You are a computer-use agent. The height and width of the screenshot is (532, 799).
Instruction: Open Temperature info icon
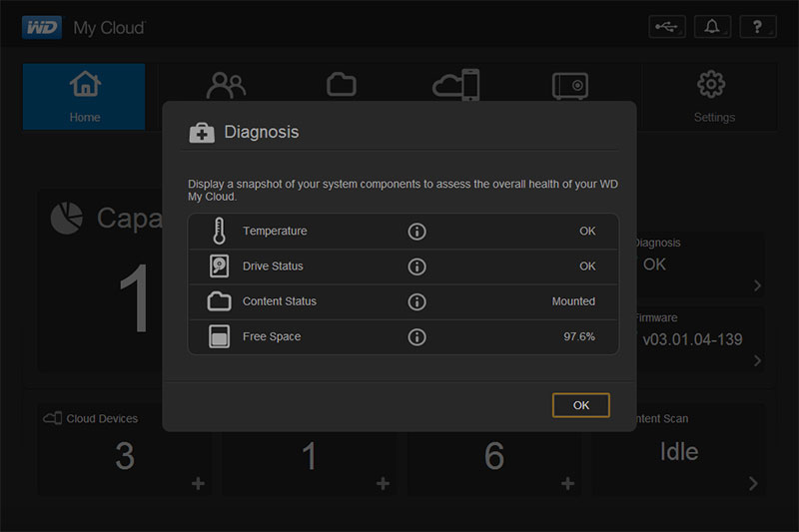click(416, 232)
